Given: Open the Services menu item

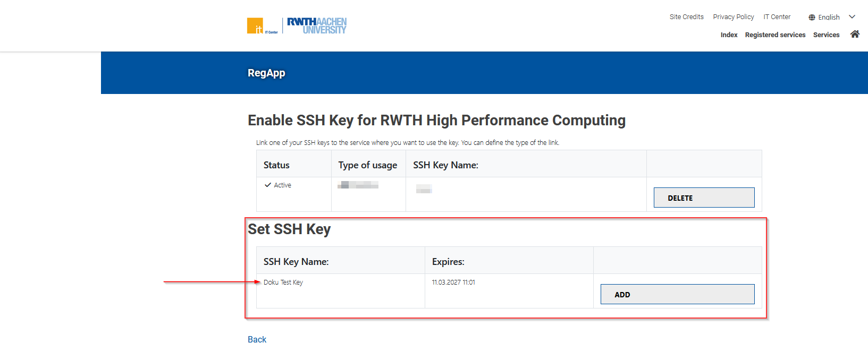Looking at the screenshot, I should [x=826, y=35].
